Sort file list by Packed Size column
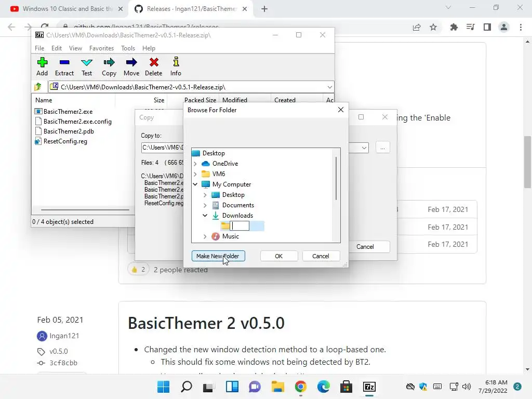The image size is (532, 399). coord(200,100)
